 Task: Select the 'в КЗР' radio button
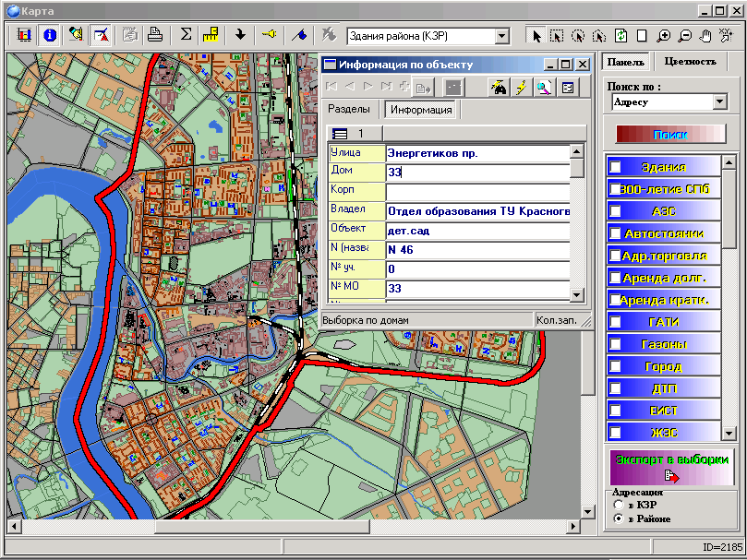[x=619, y=505]
